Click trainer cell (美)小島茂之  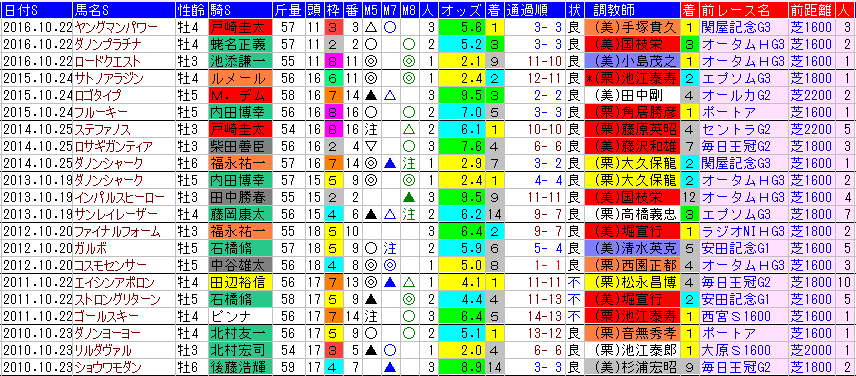coord(632,61)
